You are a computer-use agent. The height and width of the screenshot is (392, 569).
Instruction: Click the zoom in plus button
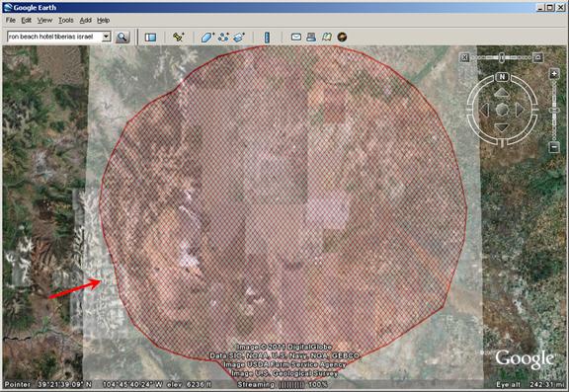click(554, 74)
